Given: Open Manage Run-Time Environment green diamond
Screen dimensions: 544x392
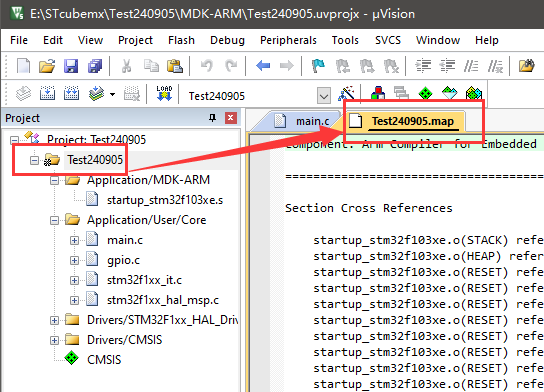Looking at the screenshot, I should click(425, 94).
